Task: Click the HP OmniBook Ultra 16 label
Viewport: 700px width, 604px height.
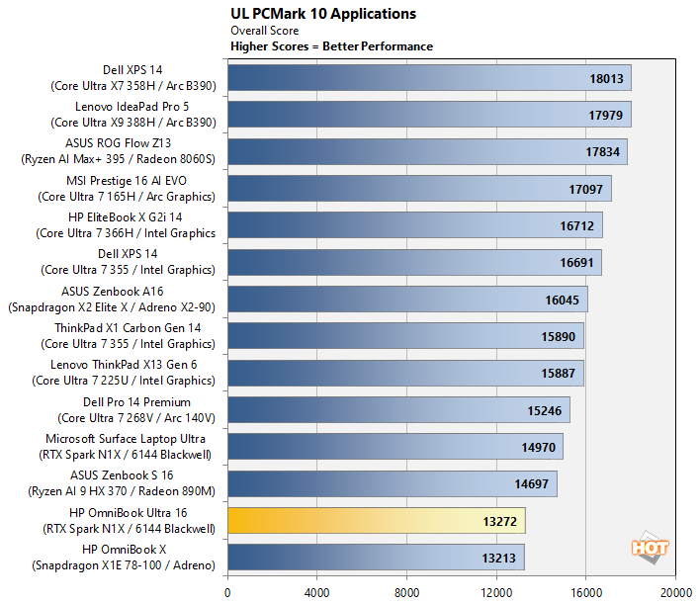Action: click(129, 521)
